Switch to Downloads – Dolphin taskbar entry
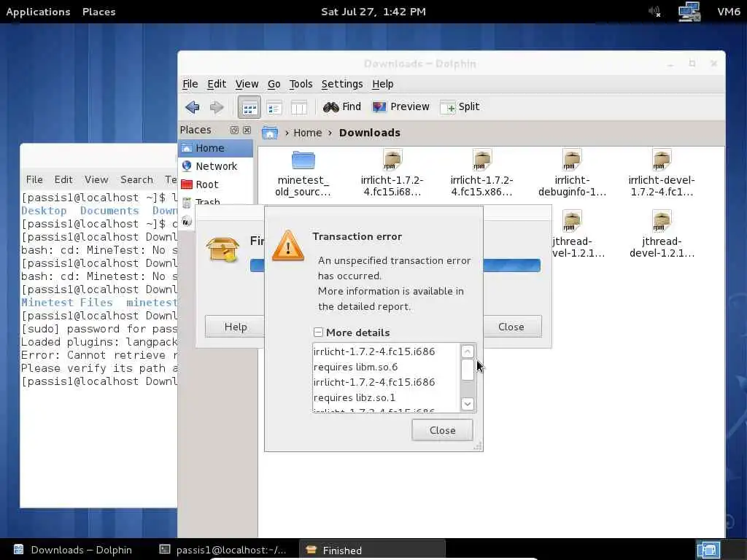 coord(72,550)
